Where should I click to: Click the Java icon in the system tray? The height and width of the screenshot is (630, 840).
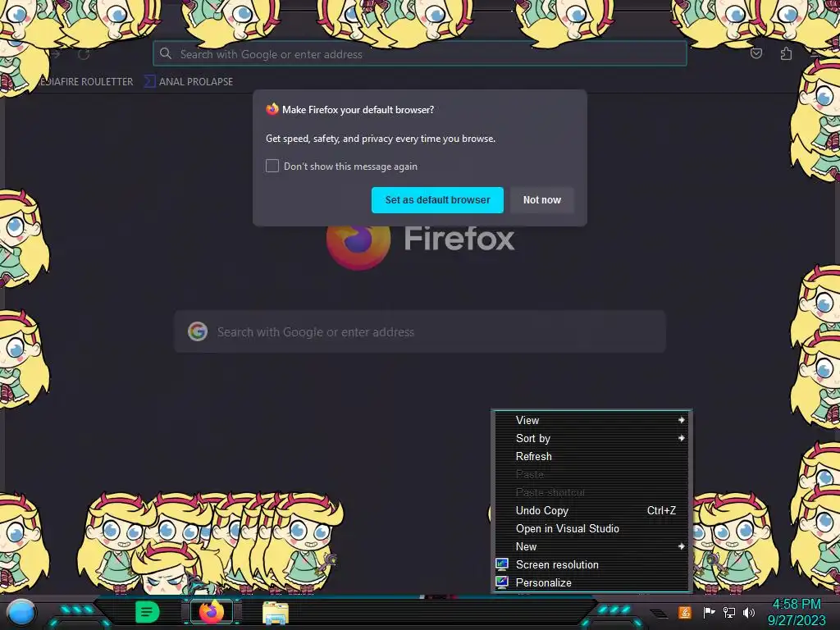685,612
